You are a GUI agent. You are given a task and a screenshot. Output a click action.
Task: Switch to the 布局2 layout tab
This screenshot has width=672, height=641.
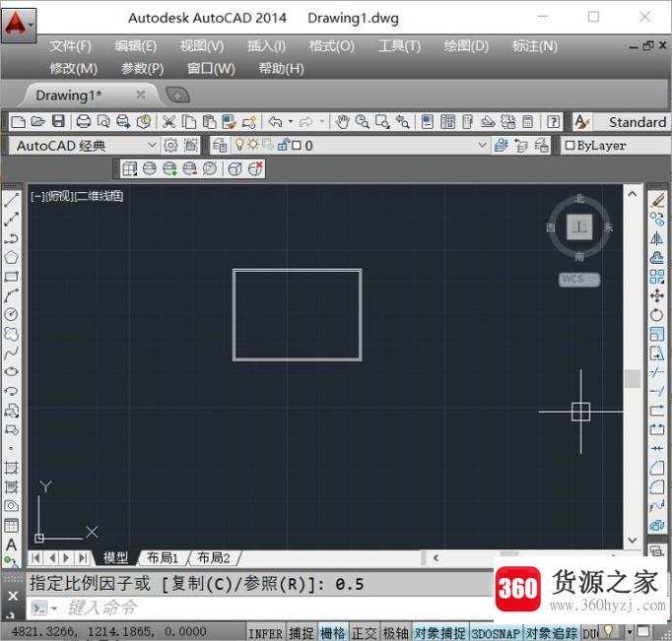pos(214,557)
